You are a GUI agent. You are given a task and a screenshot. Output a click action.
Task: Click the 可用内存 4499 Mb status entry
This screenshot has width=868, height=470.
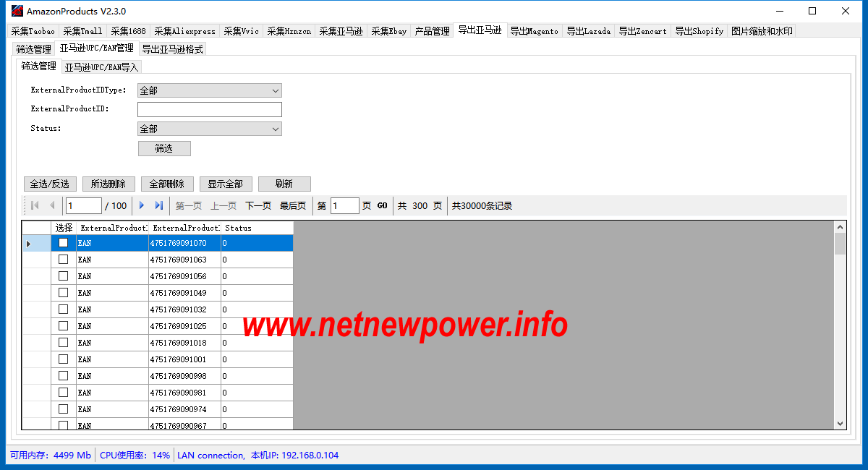pyautogui.click(x=51, y=456)
